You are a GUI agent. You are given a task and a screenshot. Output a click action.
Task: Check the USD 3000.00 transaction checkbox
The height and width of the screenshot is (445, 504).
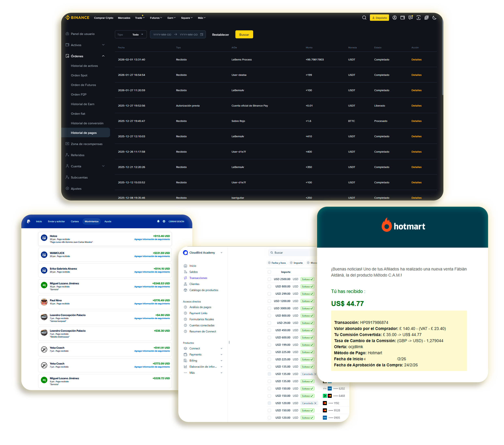(x=269, y=308)
